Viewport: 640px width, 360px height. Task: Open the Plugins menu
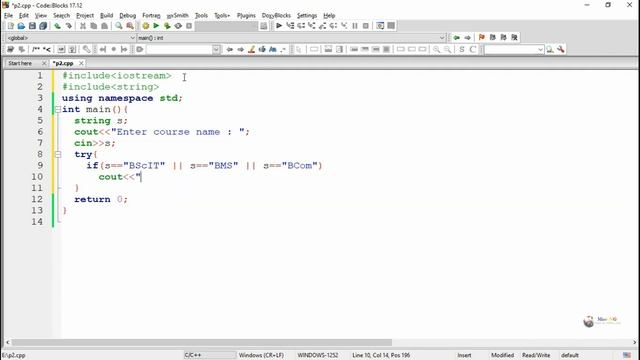[246, 16]
